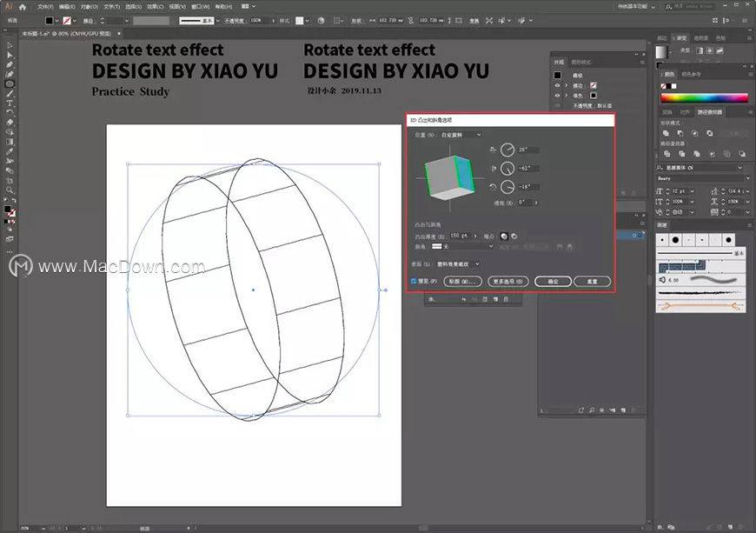Expand the extrude depth slider arrow
Screen dimensions: 756x533
[x=475, y=237]
